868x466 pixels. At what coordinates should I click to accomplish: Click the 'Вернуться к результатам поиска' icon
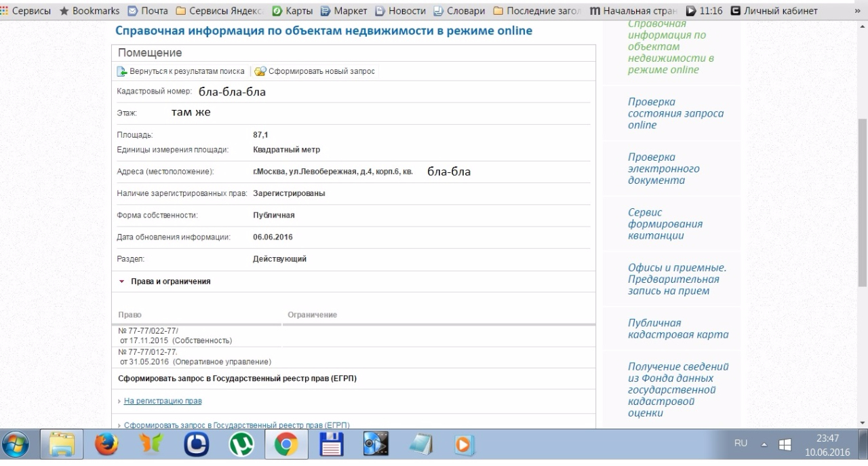[122, 71]
